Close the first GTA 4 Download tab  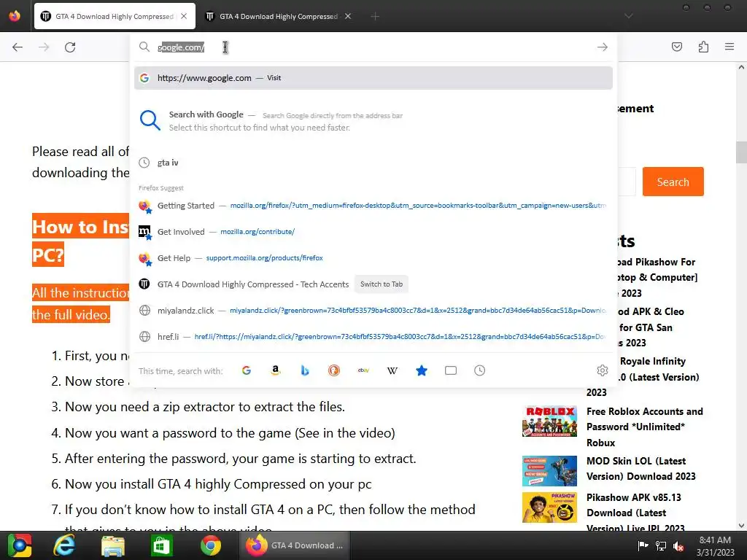pyautogui.click(x=184, y=16)
